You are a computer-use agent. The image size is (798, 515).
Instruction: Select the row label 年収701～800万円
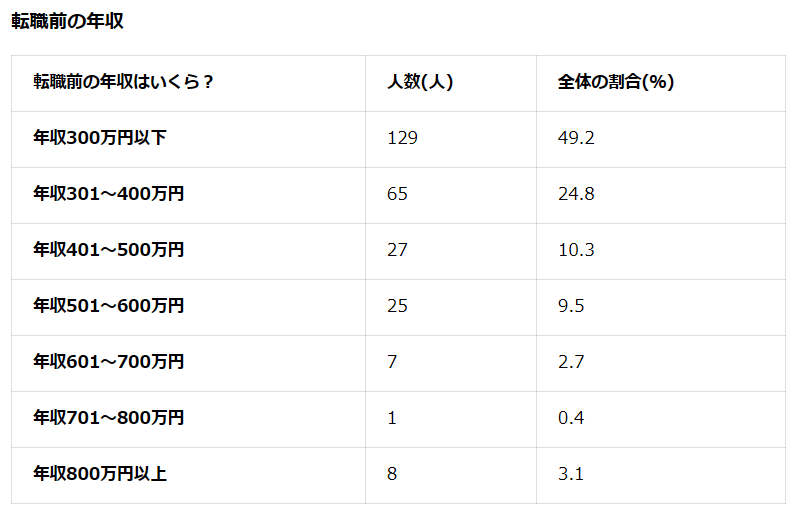(108, 418)
